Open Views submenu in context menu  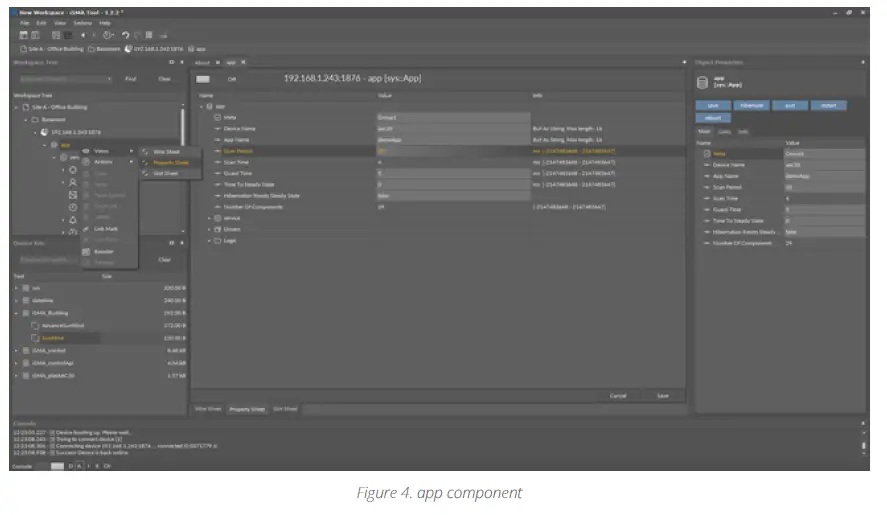click(109, 151)
